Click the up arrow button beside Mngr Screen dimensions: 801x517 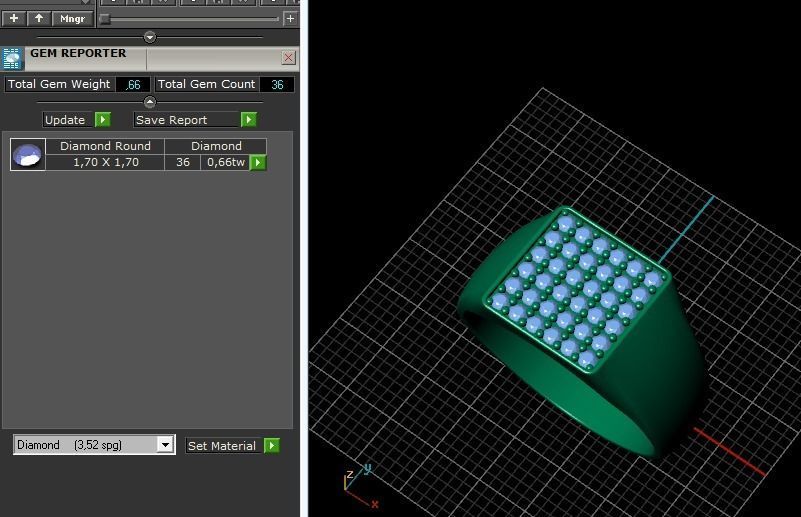click(39, 18)
